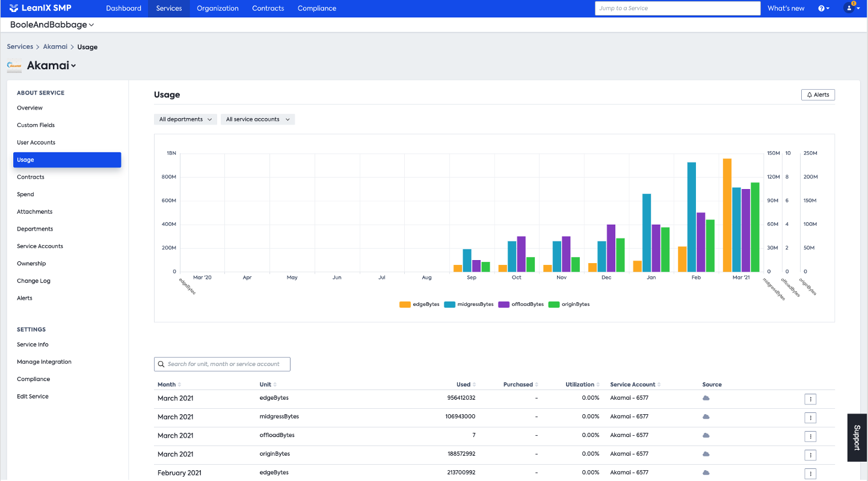Image resolution: width=868 pixels, height=481 pixels.
Task: Open Manage Integration settings
Action: point(45,362)
